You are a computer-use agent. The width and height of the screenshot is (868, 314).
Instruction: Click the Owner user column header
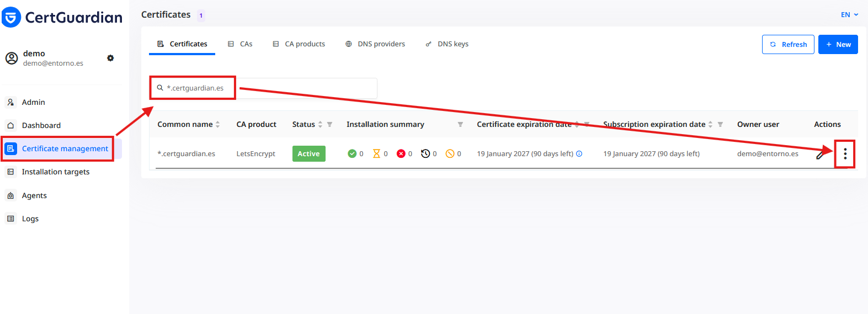(758, 124)
